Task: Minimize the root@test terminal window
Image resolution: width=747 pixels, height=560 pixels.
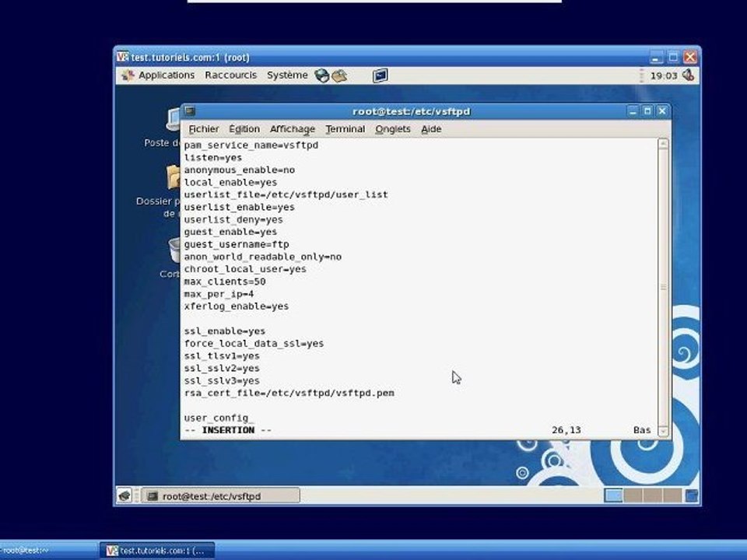Action: click(633, 111)
